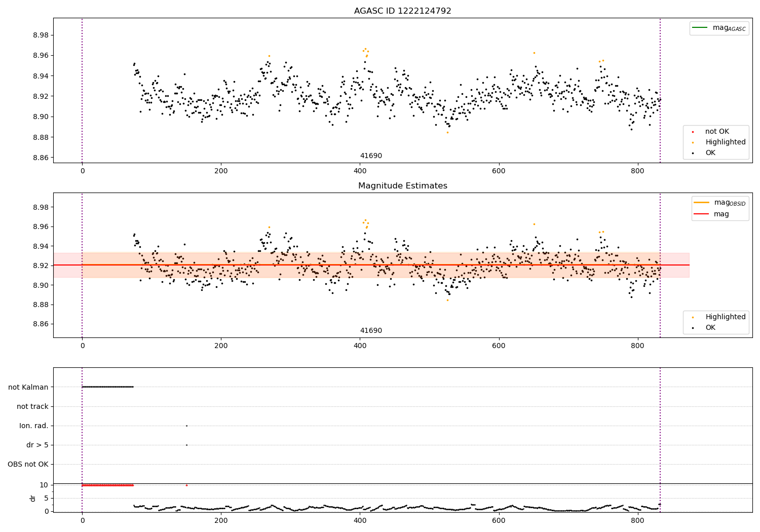Image resolution: width=760 pixels, height=532 pixels.
Task: Click the 'Magnitude Estimates' plot title
Action: pos(402,186)
